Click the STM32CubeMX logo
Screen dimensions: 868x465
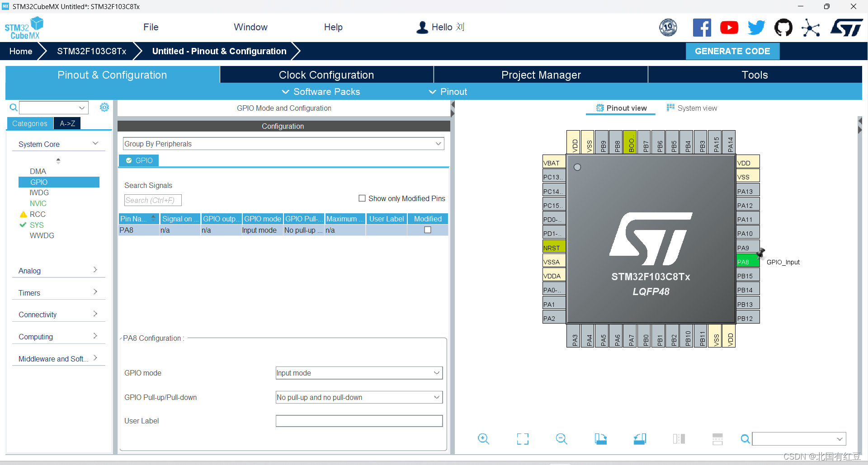pyautogui.click(x=24, y=28)
